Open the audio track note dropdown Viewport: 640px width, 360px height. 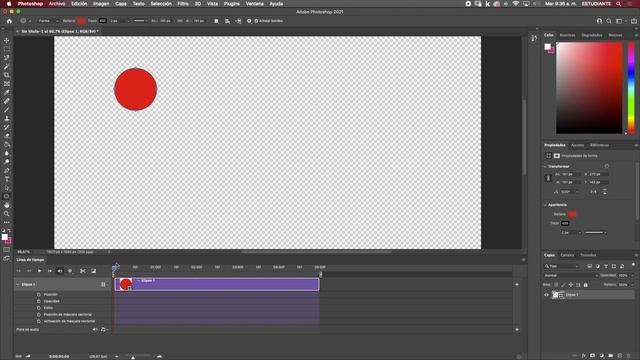tap(104, 329)
